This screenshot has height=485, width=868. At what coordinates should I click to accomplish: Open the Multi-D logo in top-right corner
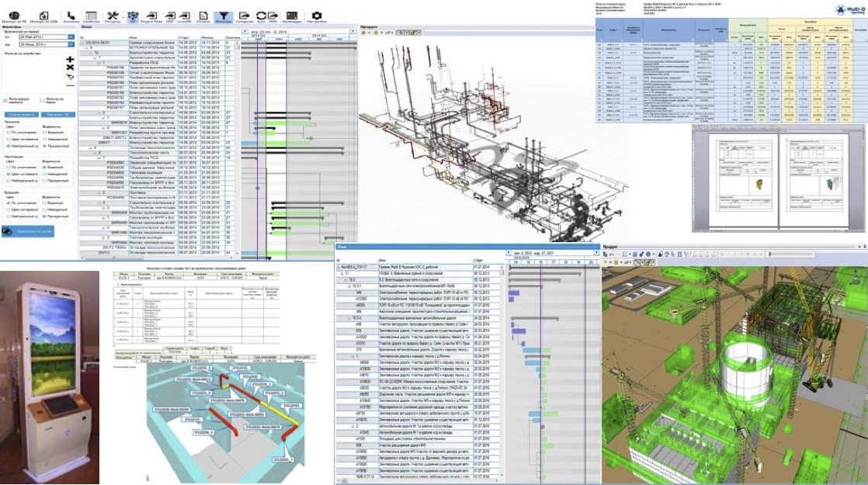(849, 9)
